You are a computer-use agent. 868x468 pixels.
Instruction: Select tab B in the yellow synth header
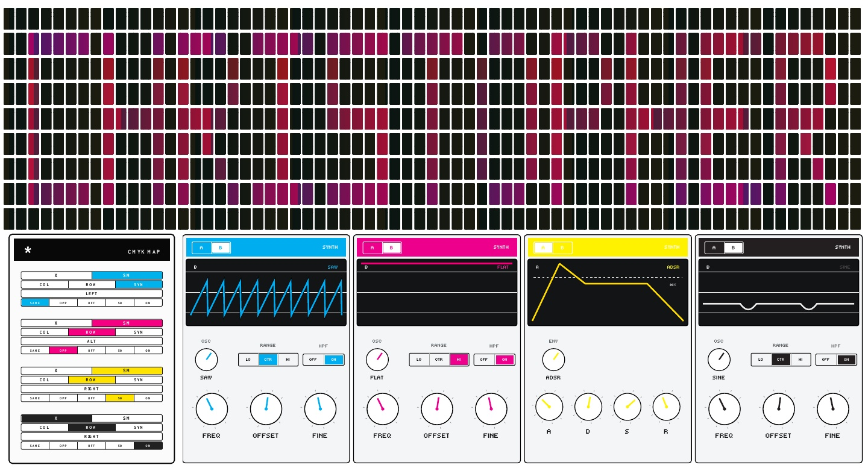(x=562, y=248)
